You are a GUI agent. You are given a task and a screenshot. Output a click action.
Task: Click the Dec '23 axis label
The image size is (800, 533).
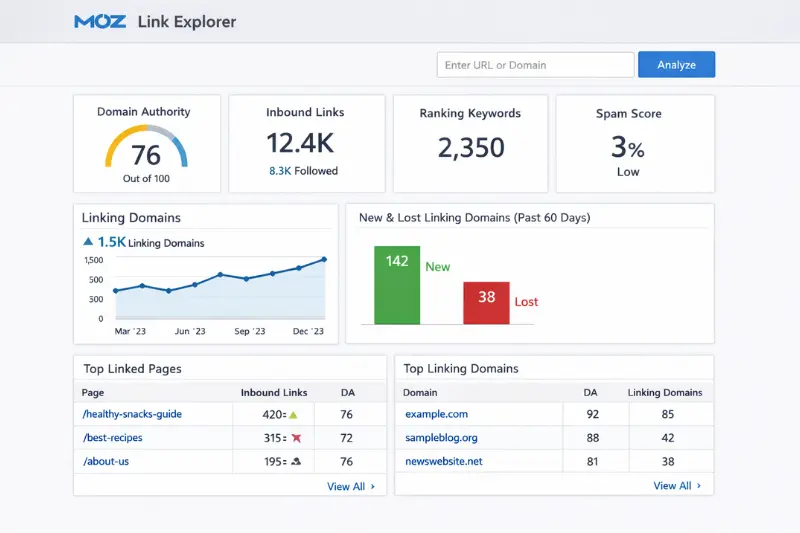pyautogui.click(x=308, y=331)
